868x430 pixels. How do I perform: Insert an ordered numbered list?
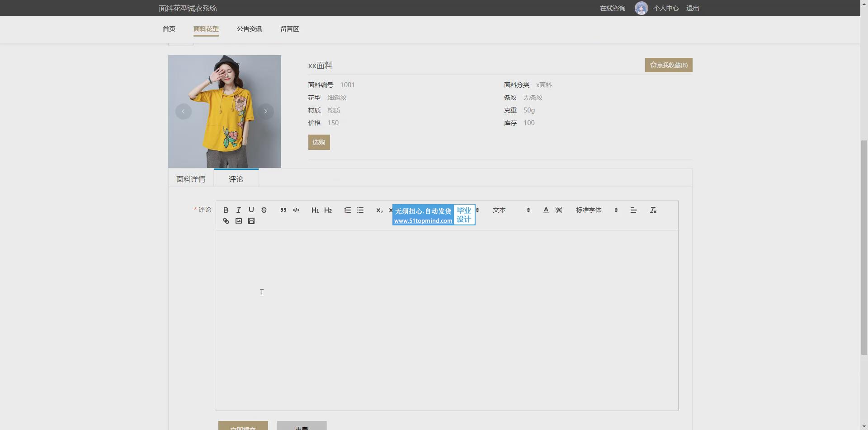[x=347, y=210]
